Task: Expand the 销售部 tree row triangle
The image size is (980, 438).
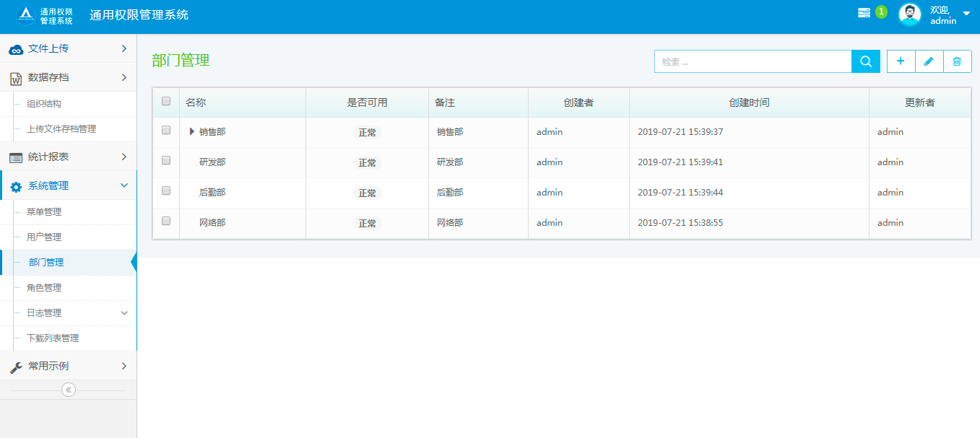Action: point(192,131)
